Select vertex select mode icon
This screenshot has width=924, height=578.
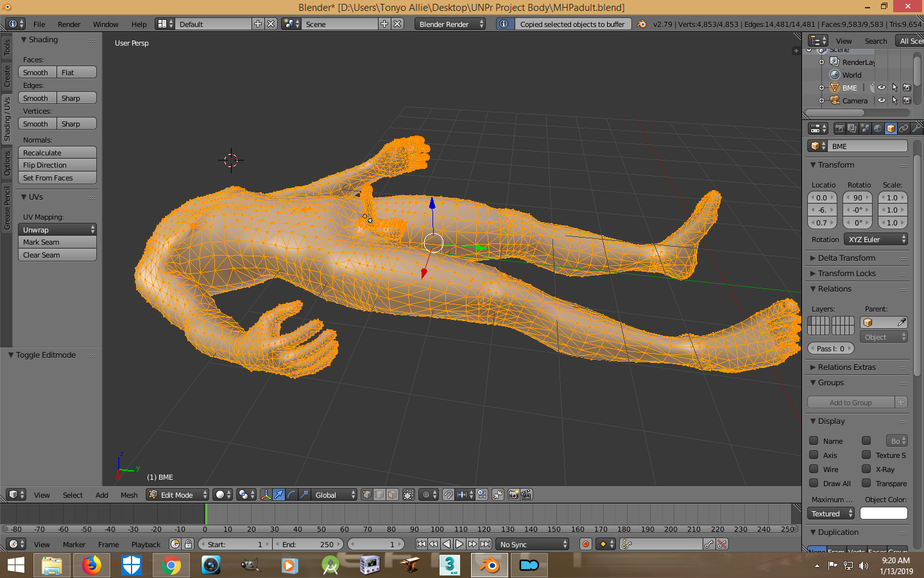coord(367,495)
